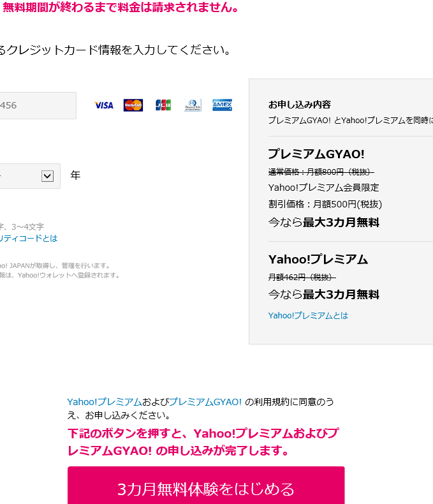Click the MasterCard logo

coord(133,105)
